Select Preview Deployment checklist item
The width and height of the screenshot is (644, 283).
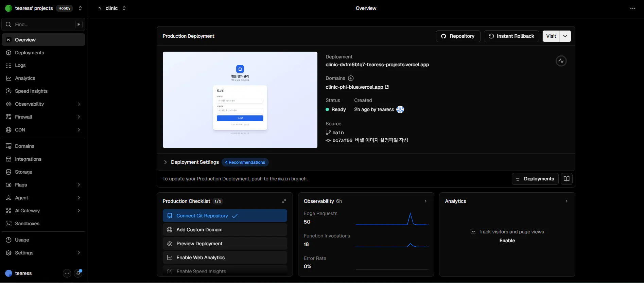tap(225, 244)
